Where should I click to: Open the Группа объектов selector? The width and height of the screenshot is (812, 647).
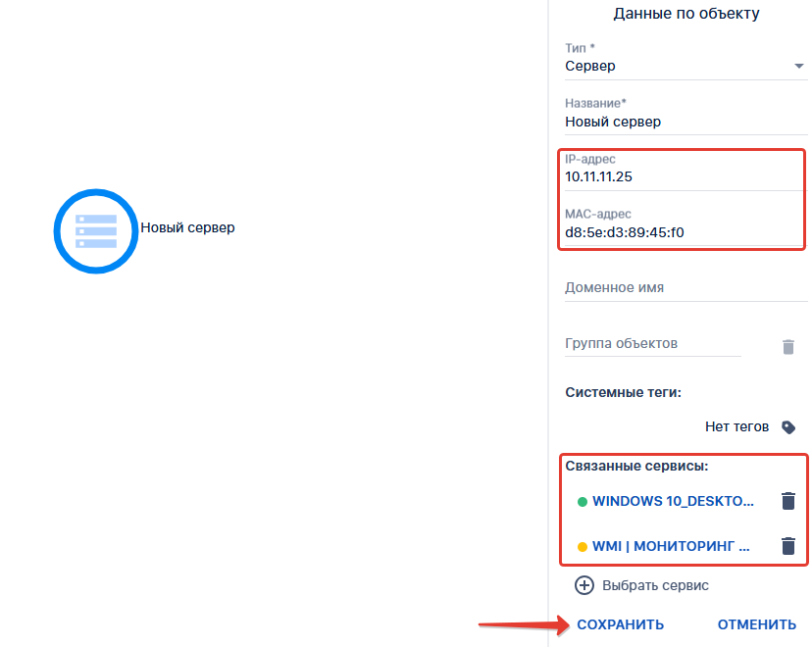[652, 344]
